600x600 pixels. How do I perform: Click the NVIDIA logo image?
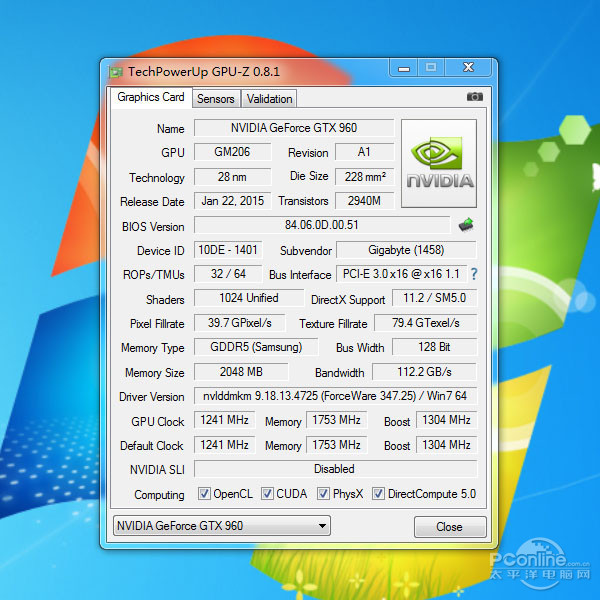click(x=439, y=164)
